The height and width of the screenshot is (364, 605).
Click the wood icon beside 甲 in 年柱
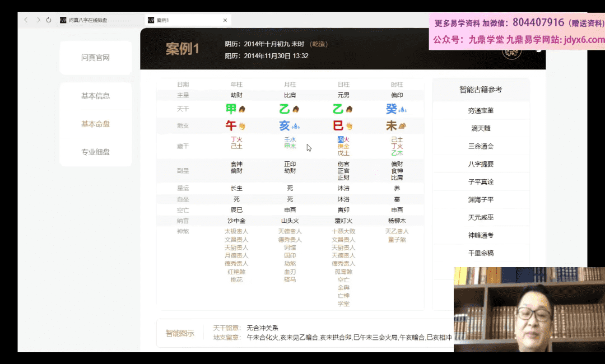click(x=242, y=109)
